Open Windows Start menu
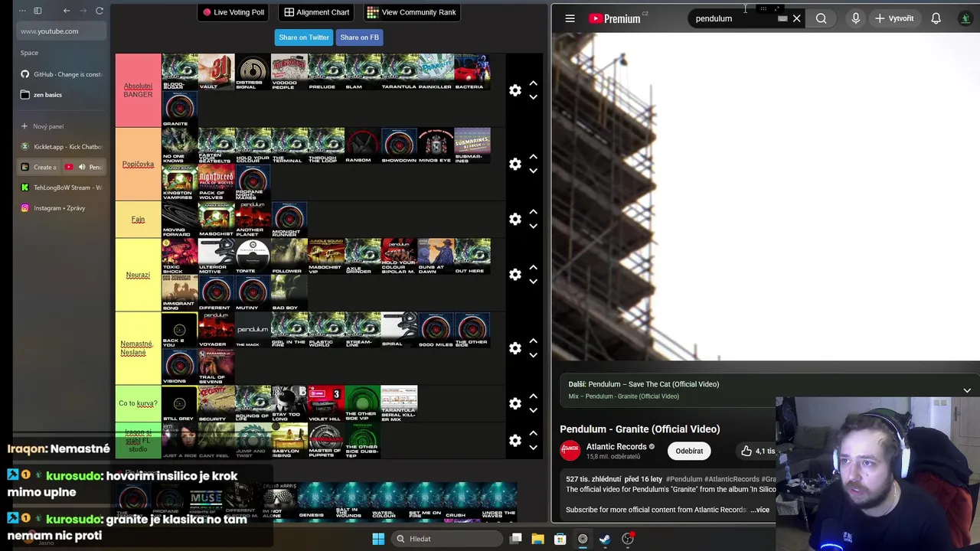This screenshot has height=551, width=980. coord(378,539)
